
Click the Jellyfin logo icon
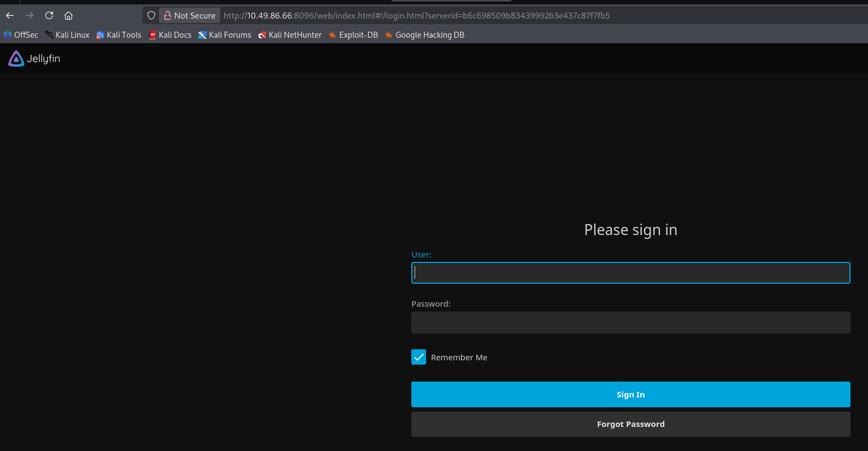pos(16,58)
